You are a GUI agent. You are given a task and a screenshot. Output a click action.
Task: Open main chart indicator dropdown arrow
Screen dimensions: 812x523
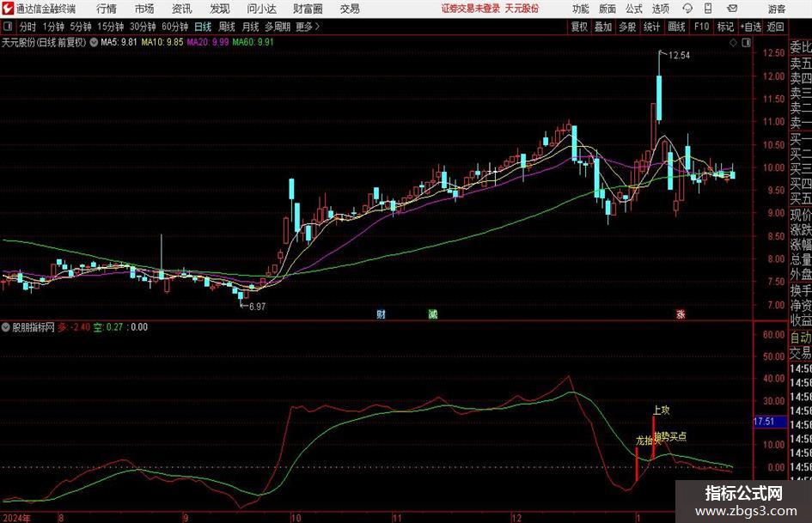coord(94,42)
